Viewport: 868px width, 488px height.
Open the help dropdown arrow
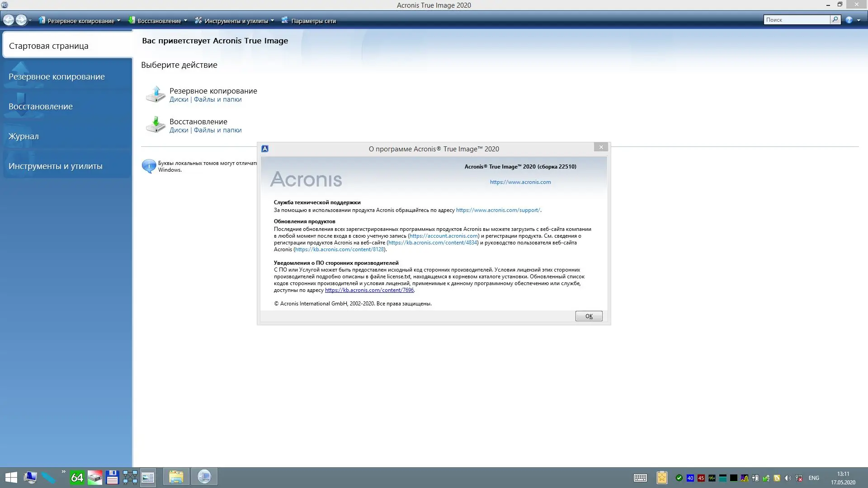(859, 20)
